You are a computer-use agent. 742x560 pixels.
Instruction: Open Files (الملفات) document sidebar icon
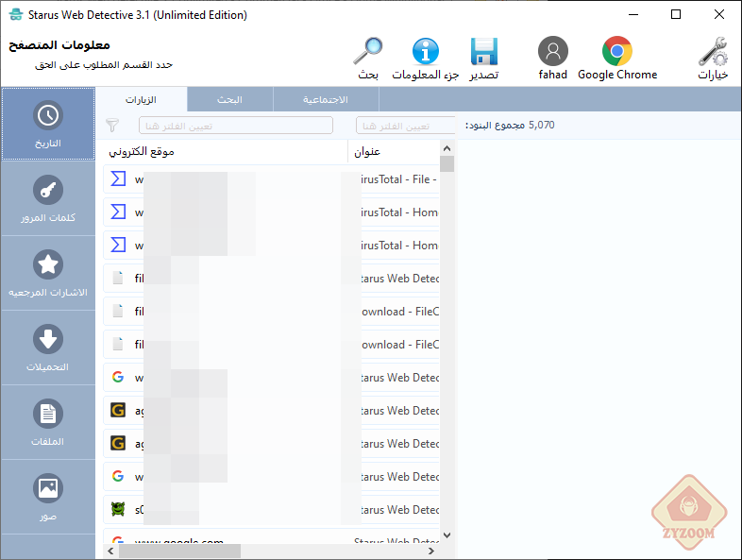tap(48, 414)
